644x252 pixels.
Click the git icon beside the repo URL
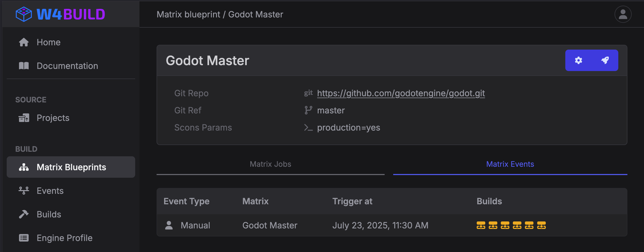click(x=308, y=93)
